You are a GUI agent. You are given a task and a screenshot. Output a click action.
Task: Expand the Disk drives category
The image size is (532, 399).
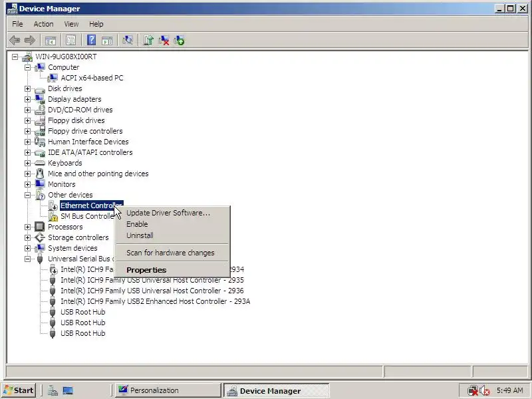tap(27, 89)
